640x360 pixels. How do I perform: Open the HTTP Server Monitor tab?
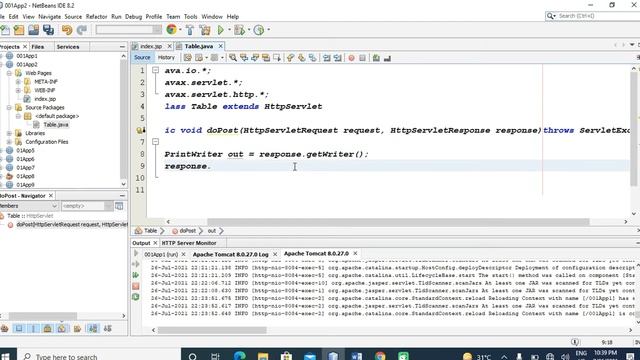click(189, 243)
